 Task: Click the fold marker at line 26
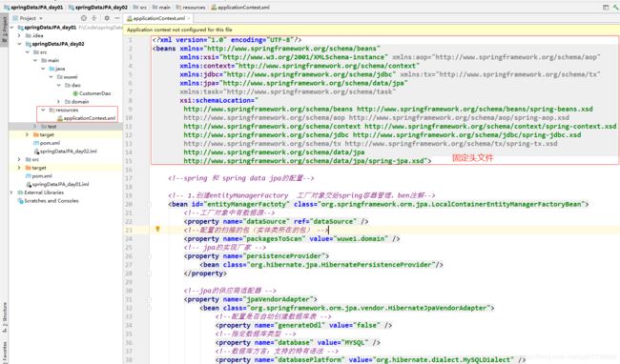(150, 255)
